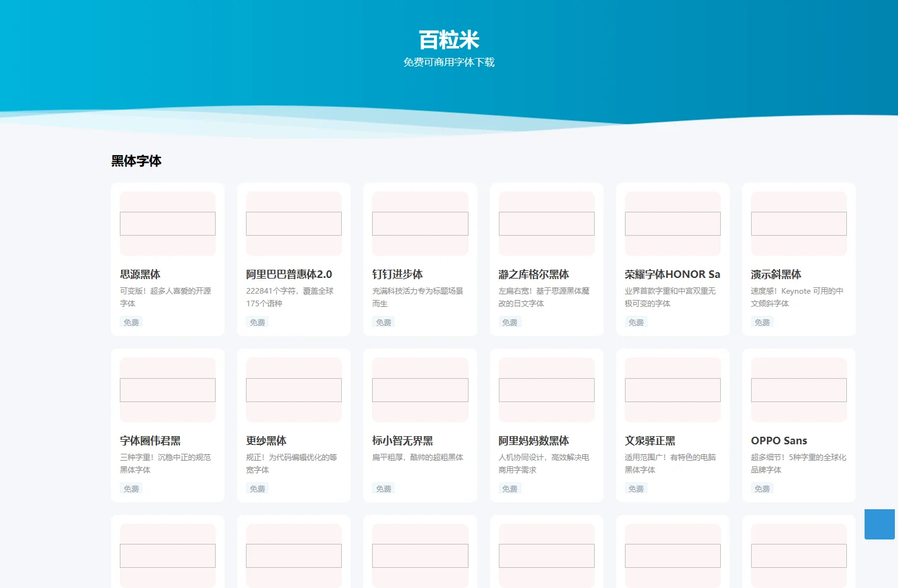The width and height of the screenshot is (898, 588).
Task: Click description '三种字重！沉稳中正的规范黑体字体'
Action: click(x=166, y=463)
